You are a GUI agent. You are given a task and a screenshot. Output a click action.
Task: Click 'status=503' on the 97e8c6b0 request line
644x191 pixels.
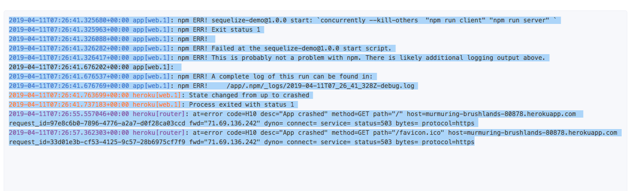373,123
